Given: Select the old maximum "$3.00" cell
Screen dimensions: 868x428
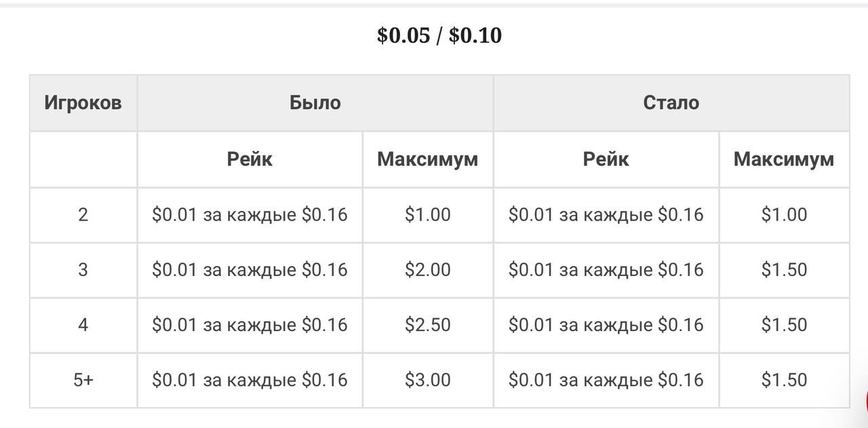Looking at the screenshot, I should click(x=427, y=380).
